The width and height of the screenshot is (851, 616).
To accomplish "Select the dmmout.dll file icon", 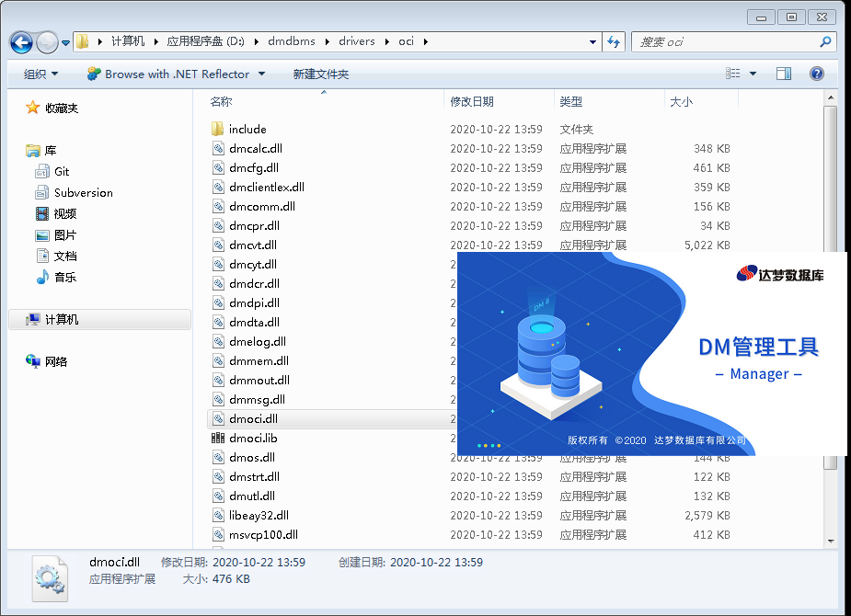I will tap(218, 380).
